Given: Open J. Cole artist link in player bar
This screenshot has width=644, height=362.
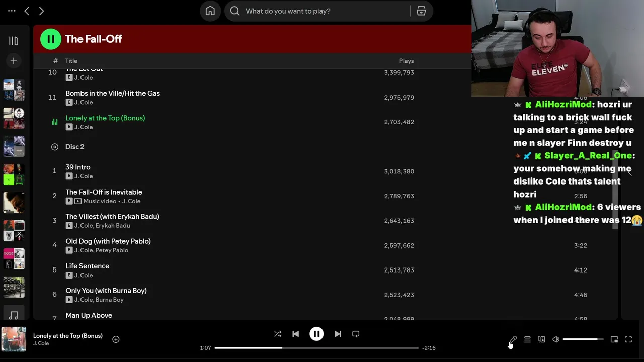Looking at the screenshot, I should [41, 343].
